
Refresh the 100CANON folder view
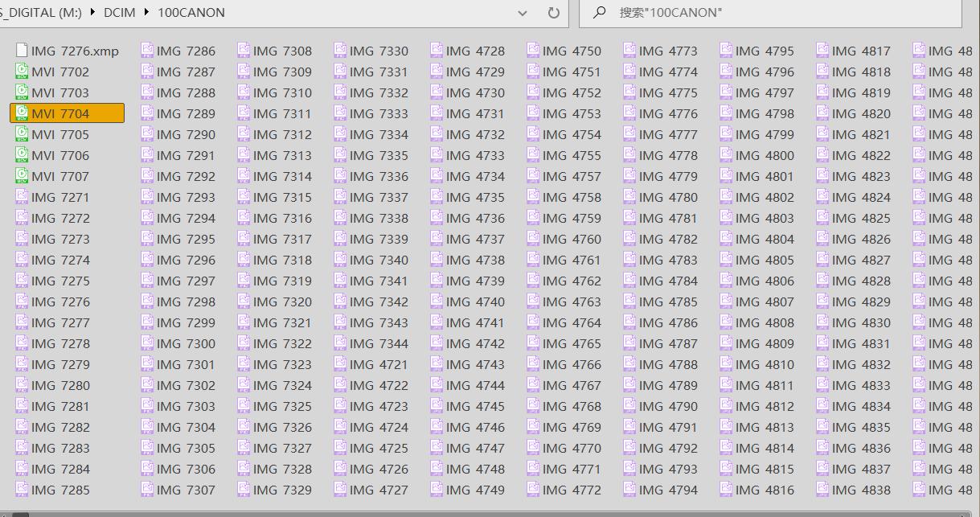tap(553, 13)
